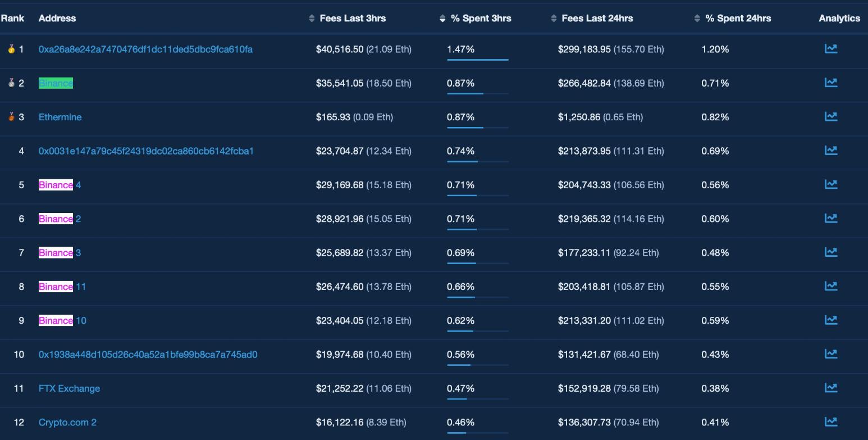This screenshot has width=868, height=440.
Task: Click the 1.47% spent progress bar
Action: [478, 59]
